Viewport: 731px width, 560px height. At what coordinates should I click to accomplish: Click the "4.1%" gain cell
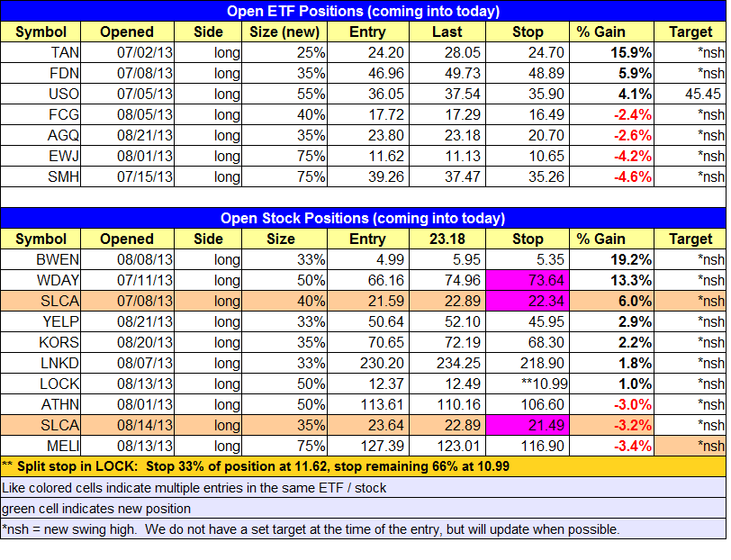[x=611, y=94]
